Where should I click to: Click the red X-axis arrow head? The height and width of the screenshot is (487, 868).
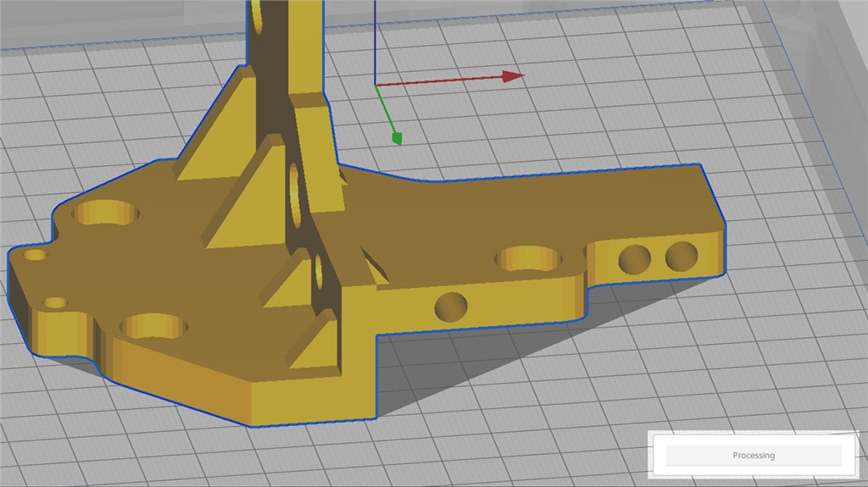pyautogui.click(x=513, y=76)
